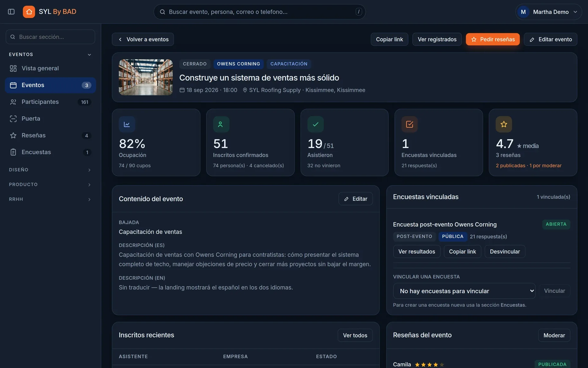Click the Encuestas clipboard icon

(13, 152)
